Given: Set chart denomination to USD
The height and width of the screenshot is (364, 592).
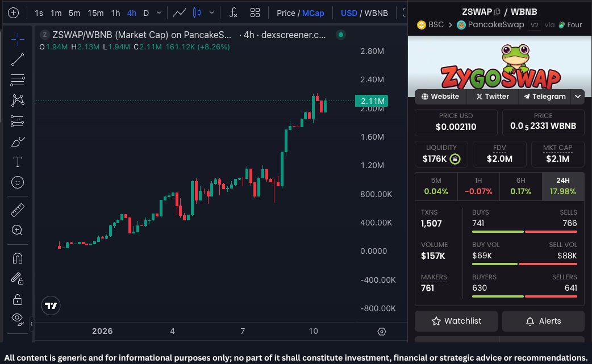Looking at the screenshot, I should (x=349, y=13).
